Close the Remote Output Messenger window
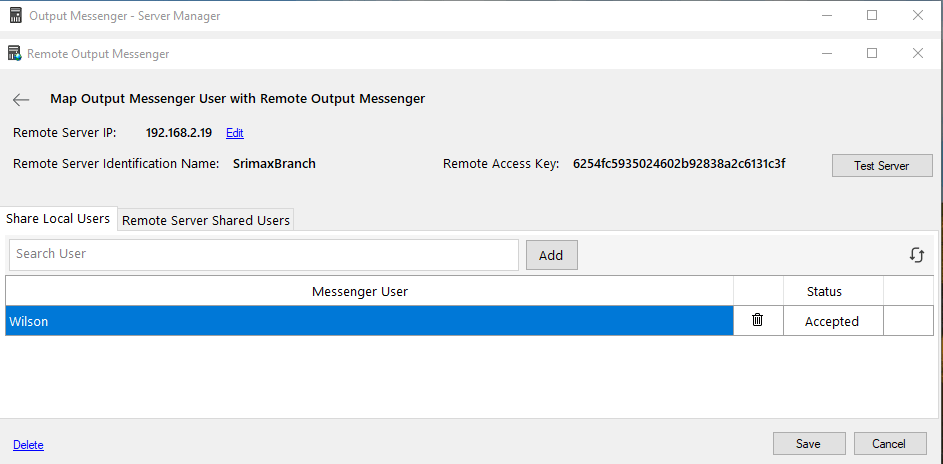Image resolution: width=943 pixels, height=464 pixels. 918,53
